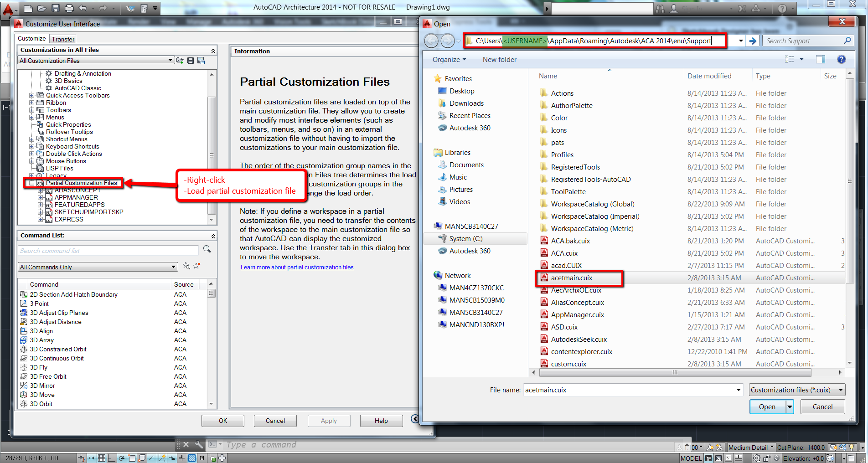Click the Type column header
Image resolution: width=868 pixels, height=463 pixels.
pos(763,76)
